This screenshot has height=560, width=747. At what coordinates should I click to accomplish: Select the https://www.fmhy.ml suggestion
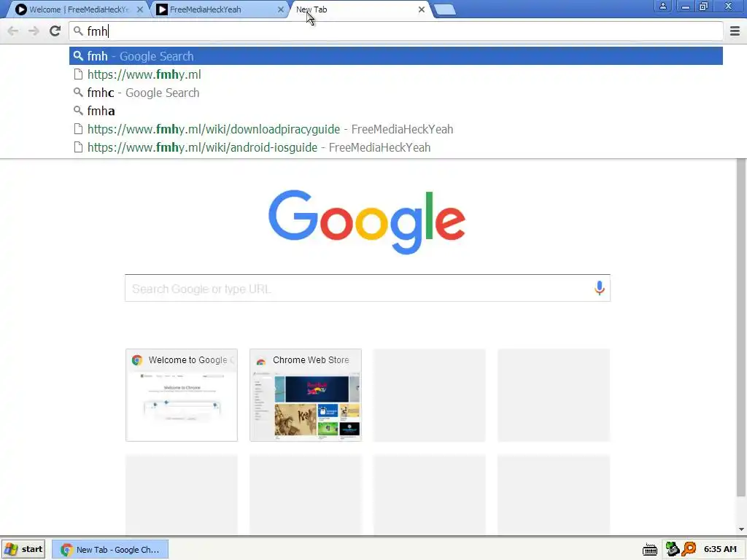(396, 75)
